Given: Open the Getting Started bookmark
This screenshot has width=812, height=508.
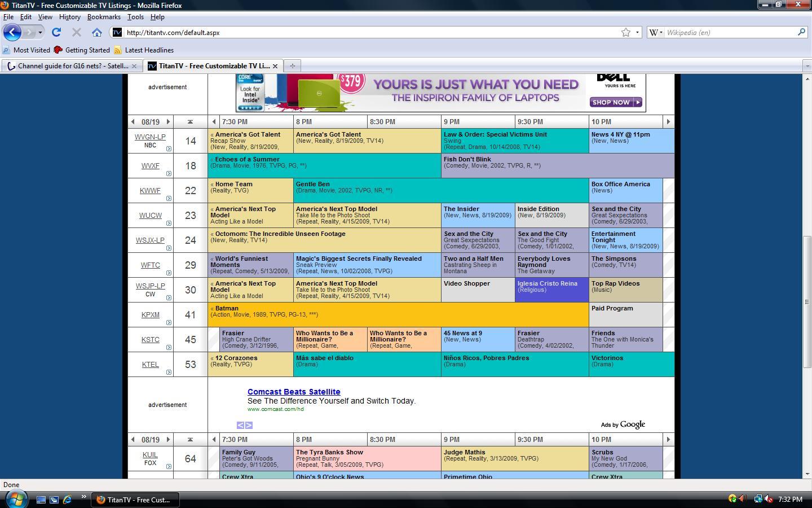Looking at the screenshot, I should [82, 50].
